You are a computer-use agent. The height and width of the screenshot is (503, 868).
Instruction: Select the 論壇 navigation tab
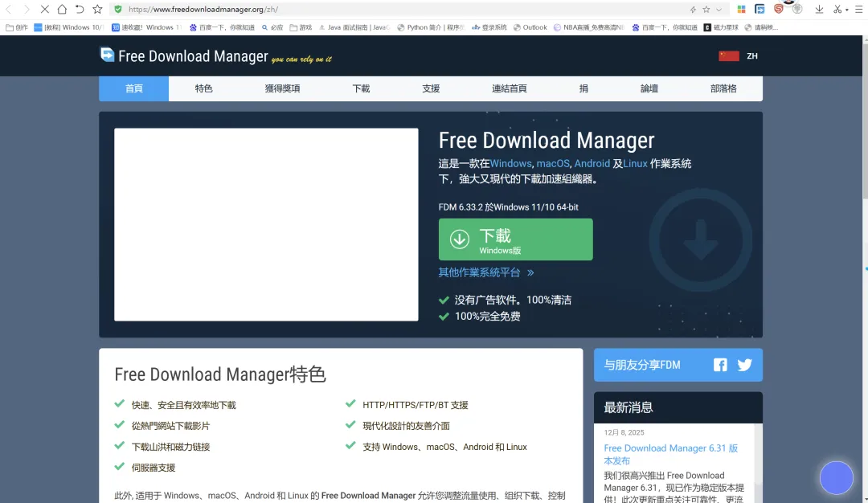point(649,88)
